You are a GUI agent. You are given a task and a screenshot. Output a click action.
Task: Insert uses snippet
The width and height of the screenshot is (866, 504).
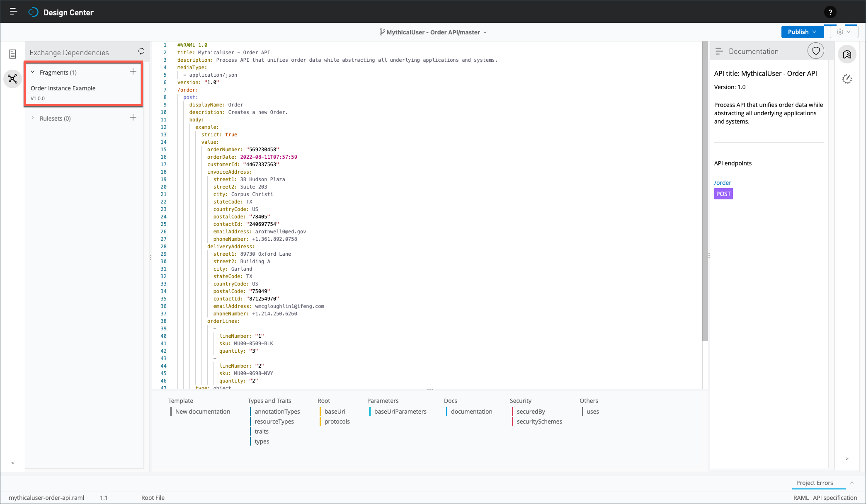pos(592,412)
